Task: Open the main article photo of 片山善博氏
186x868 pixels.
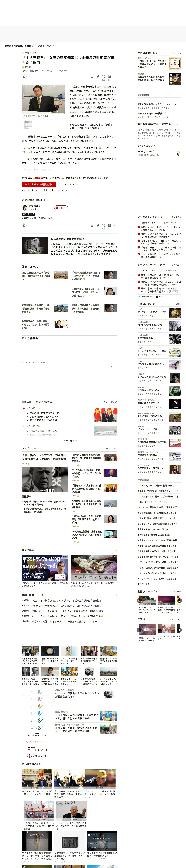Action: tap(44, 99)
